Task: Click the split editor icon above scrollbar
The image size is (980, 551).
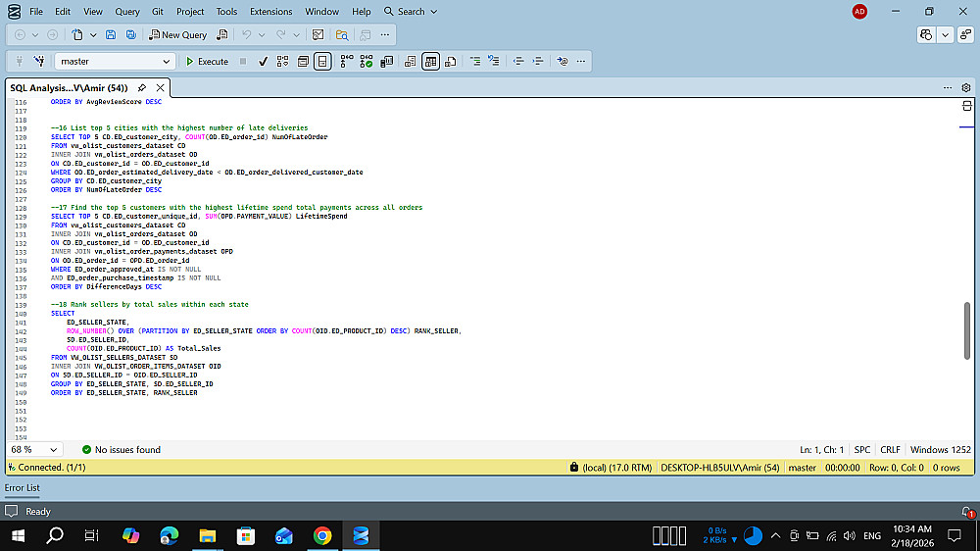Action: [x=967, y=106]
